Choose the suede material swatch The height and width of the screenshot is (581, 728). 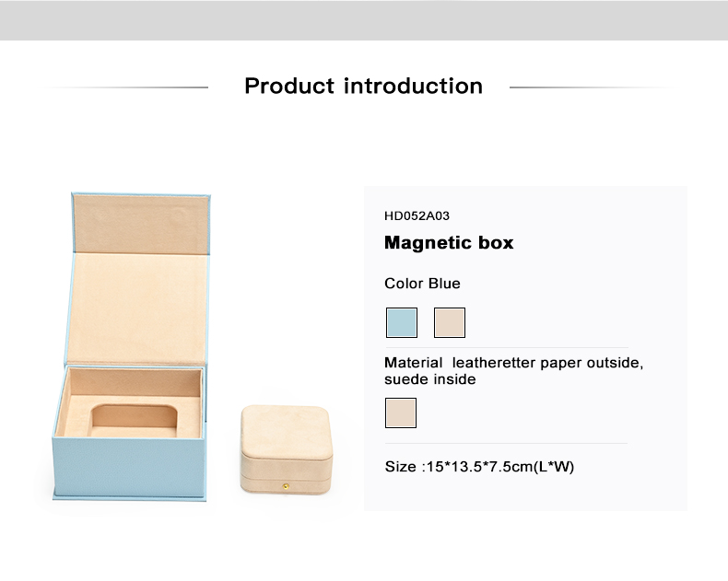[x=401, y=413]
